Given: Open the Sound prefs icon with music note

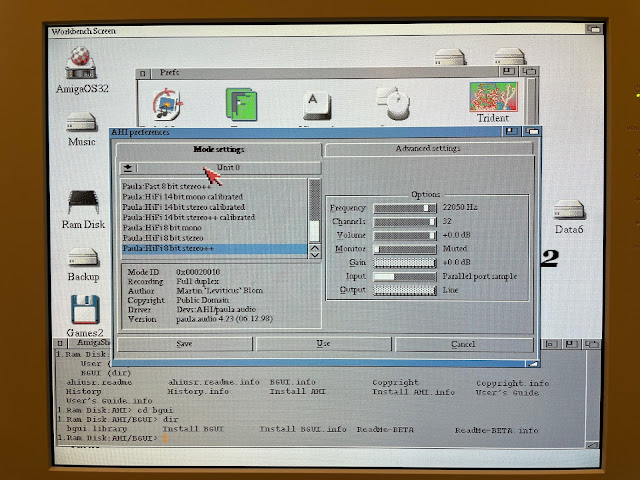Looking at the screenshot, I should [x=167, y=104].
